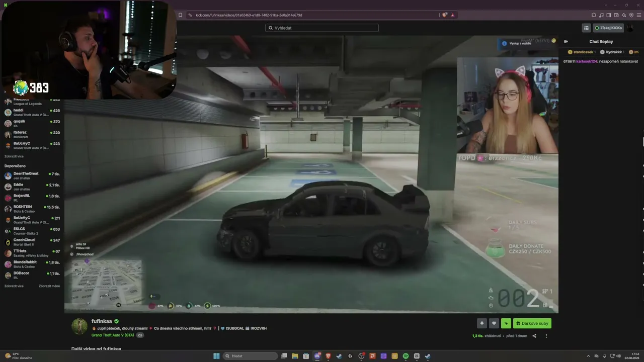
Task: Open File Explorer from the taskbar
Action: 295,356
